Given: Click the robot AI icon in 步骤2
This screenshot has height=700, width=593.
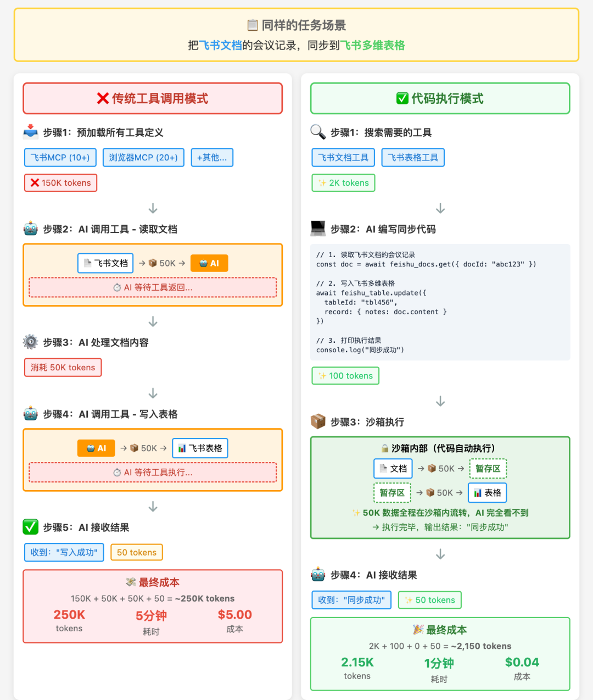Looking at the screenshot, I should tap(30, 229).
